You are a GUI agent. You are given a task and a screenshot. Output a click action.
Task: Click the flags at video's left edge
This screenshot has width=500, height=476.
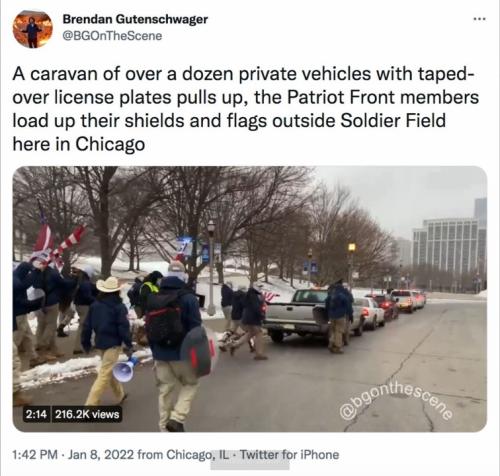coord(57,242)
